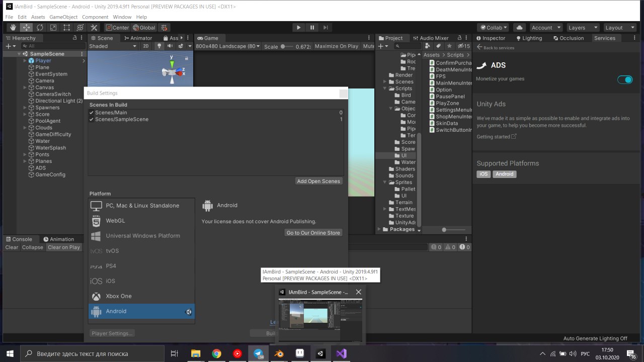Lock the Hierarchy panel

75,38
